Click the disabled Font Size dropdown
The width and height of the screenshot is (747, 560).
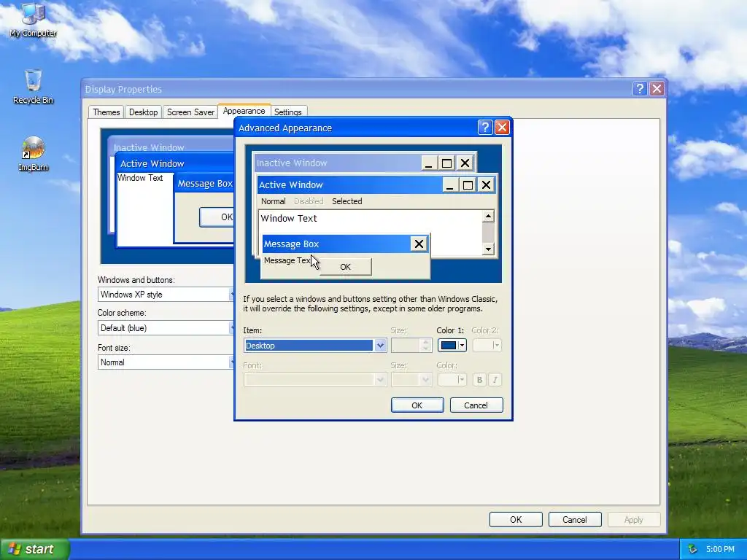pos(411,379)
